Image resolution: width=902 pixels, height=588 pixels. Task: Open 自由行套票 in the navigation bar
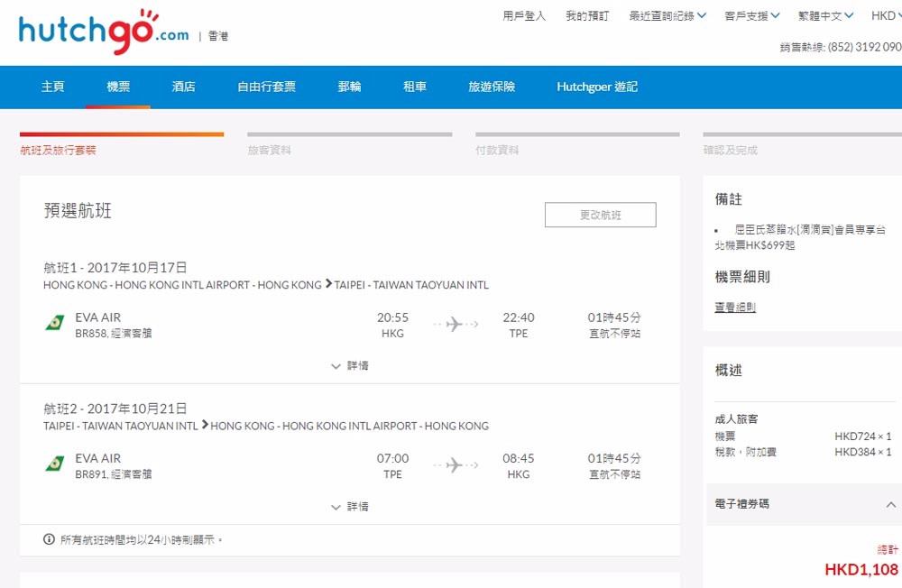267,87
